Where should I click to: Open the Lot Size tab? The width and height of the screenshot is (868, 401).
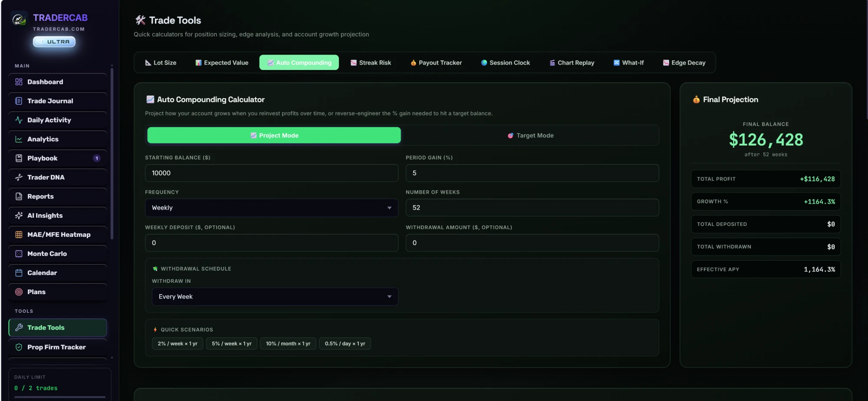[x=161, y=63]
